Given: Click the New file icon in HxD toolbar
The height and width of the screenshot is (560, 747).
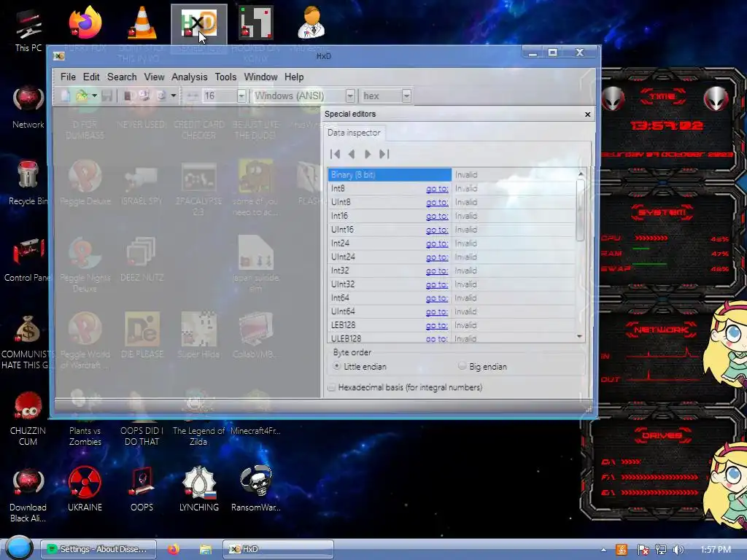Looking at the screenshot, I should [x=65, y=96].
